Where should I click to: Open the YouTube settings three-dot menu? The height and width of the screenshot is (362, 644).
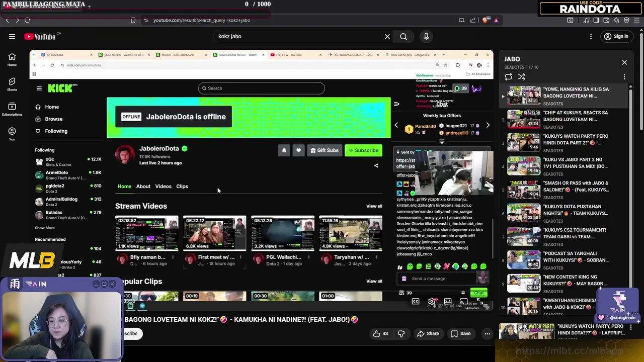pyautogui.click(x=591, y=36)
